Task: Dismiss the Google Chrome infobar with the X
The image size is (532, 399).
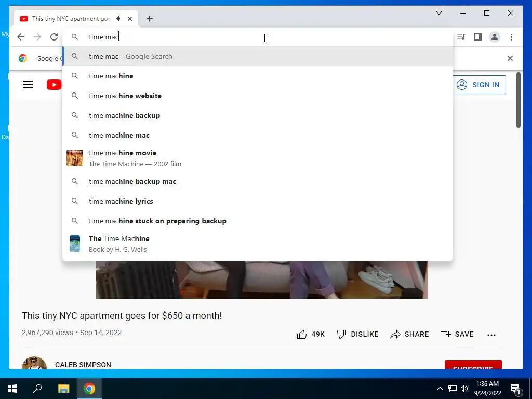Action: point(510,58)
